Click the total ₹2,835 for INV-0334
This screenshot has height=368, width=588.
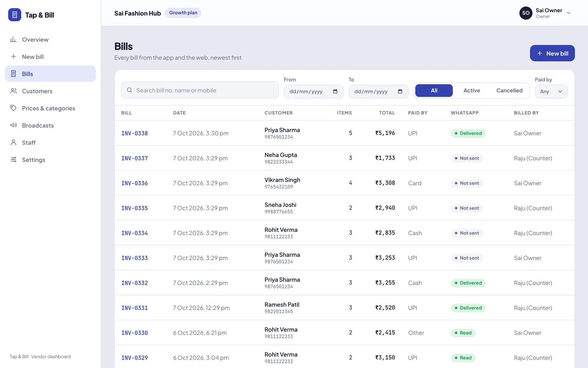click(385, 233)
